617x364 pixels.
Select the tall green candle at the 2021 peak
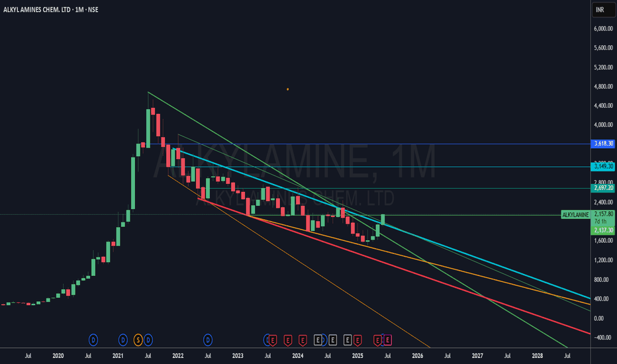tap(148, 128)
